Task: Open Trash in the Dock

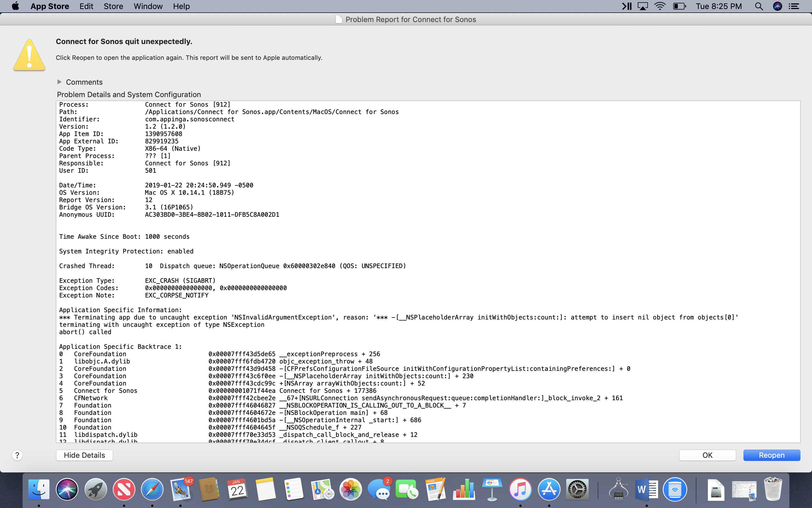Action: (773, 489)
